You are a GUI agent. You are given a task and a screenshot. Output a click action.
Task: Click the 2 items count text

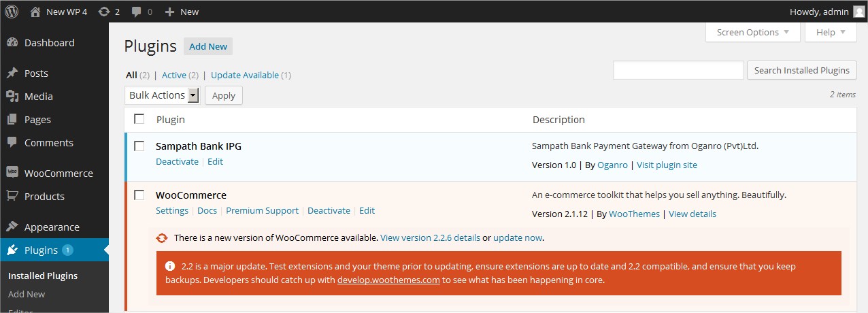click(x=843, y=95)
